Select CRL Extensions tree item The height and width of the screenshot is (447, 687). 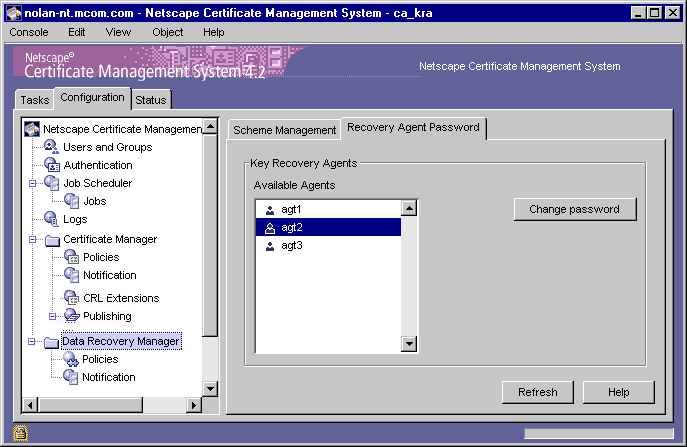(121, 298)
